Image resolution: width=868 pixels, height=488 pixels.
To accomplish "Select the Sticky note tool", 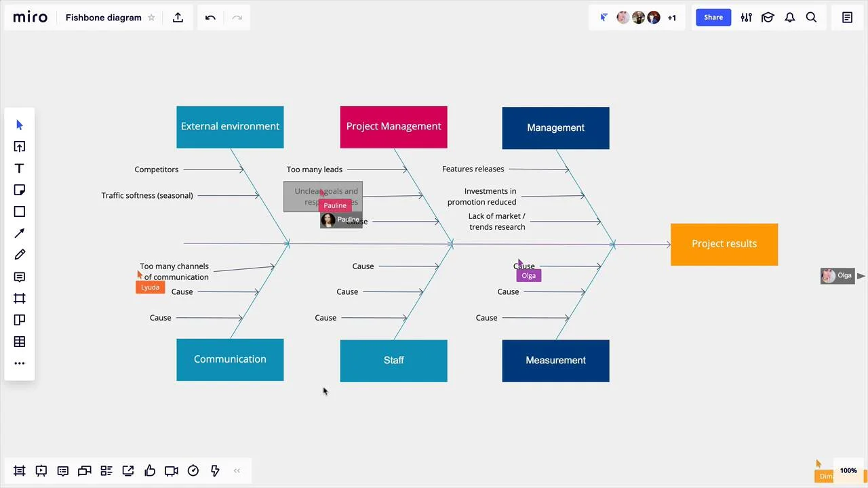I will (x=20, y=190).
